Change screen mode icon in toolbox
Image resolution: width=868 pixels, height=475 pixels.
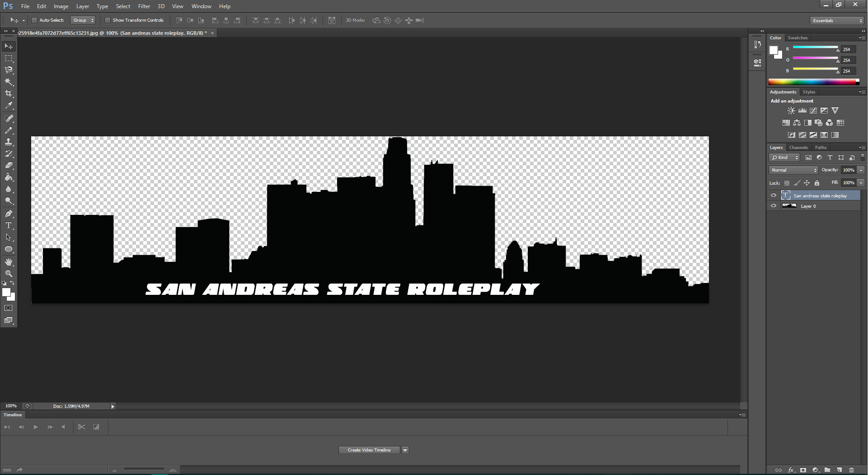tap(9, 320)
